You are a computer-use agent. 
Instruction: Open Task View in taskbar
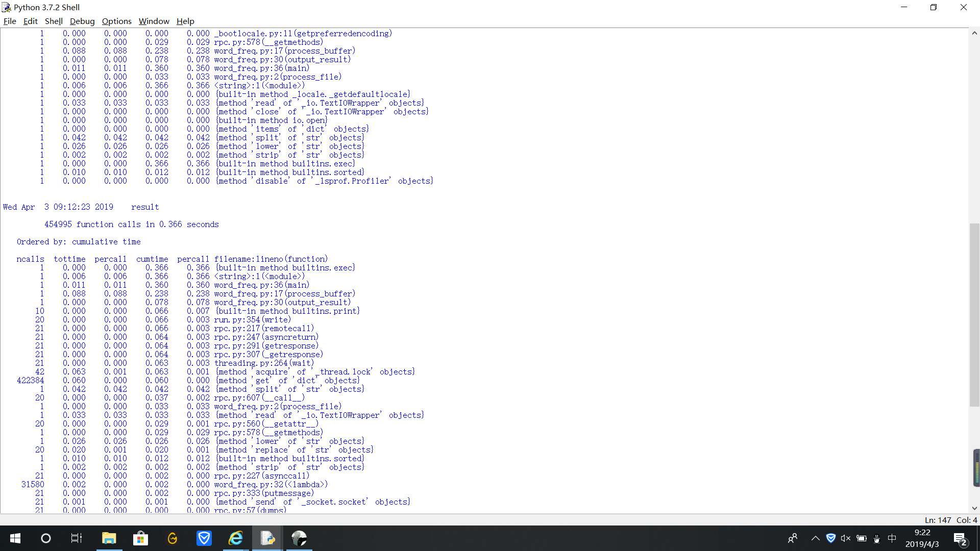pos(77,538)
